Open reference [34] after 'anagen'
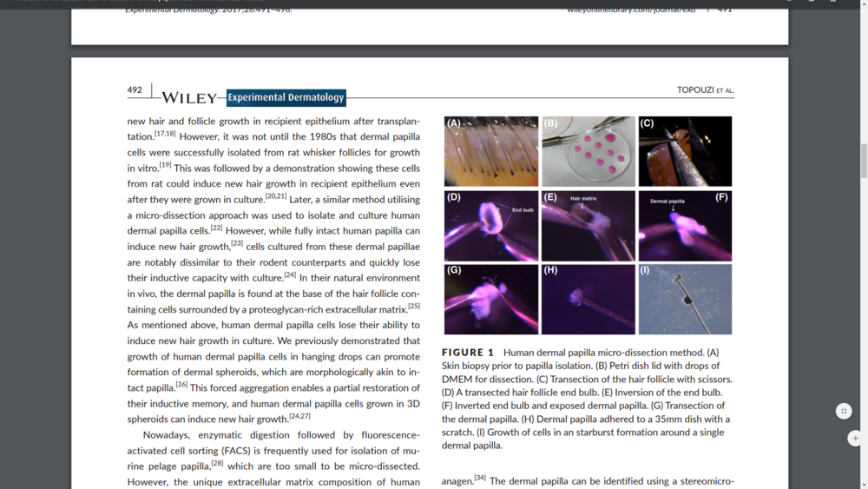The height and width of the screenshot is (489, 868). point(480,477)
